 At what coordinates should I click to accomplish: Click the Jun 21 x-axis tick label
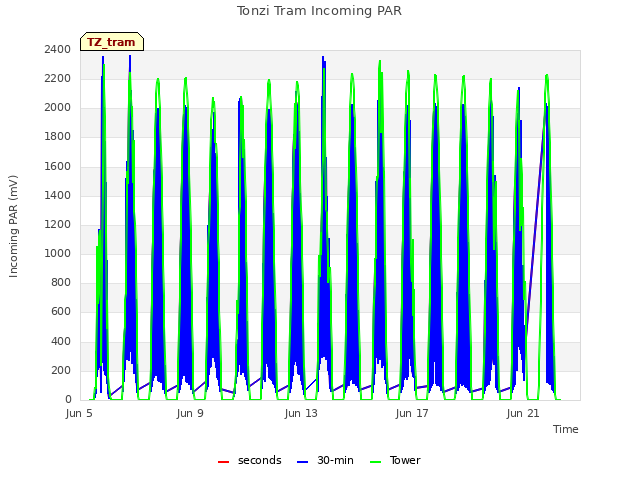click(x=523, y=413)
